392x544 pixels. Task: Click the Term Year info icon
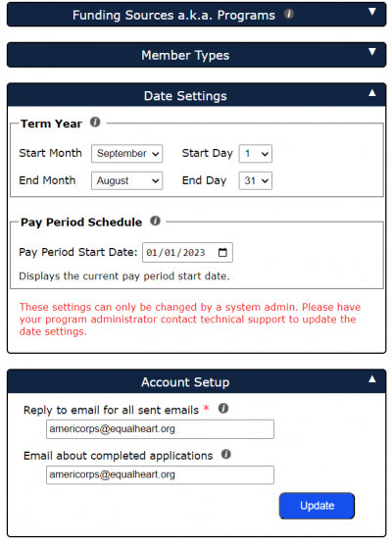click(95, 123)
